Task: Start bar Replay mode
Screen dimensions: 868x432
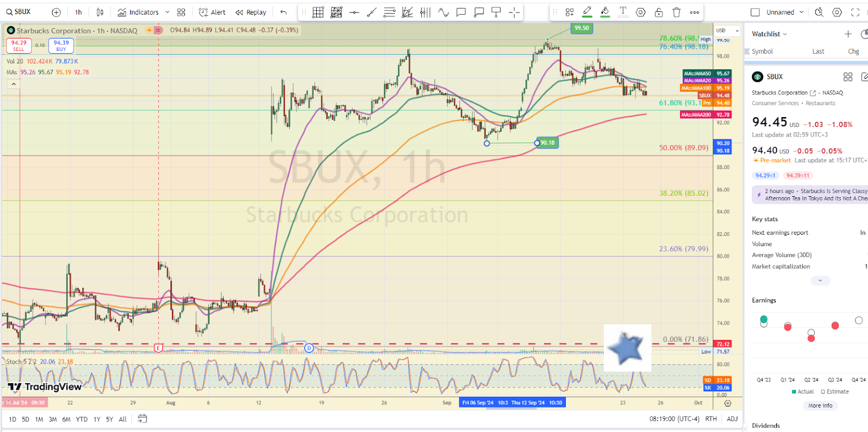Action: pyautogui.click(x=251, y=12)
